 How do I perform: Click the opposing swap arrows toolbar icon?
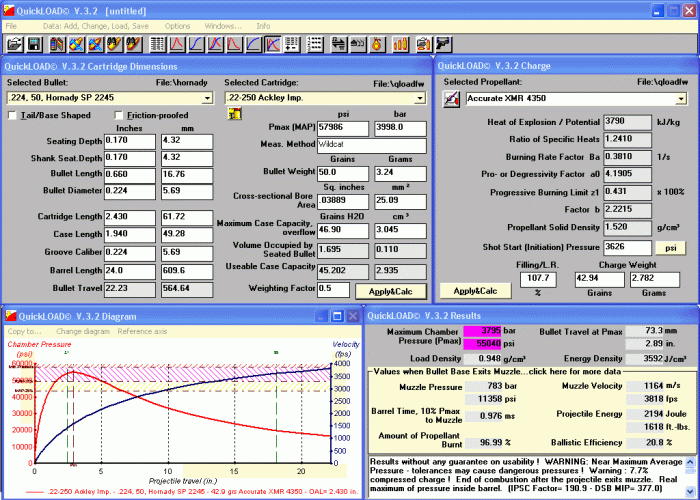pyautogui.click(x=339, y=44)
